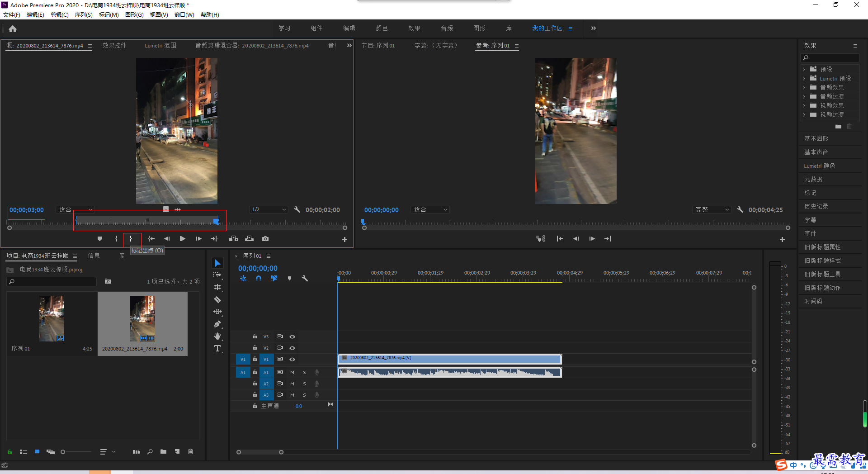Click Mark Out button in Source monitor
The image size is (868, 474).
point(131,239)
